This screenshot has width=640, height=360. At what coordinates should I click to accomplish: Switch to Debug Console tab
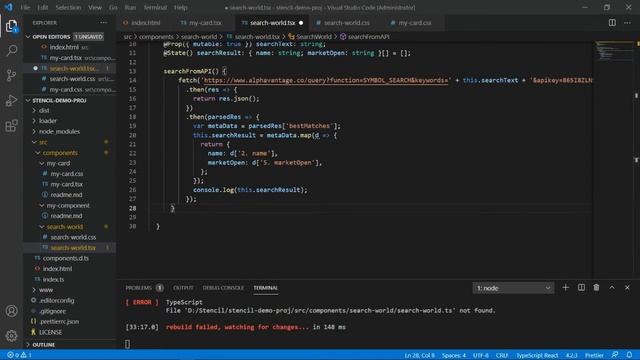click(223, 288)
